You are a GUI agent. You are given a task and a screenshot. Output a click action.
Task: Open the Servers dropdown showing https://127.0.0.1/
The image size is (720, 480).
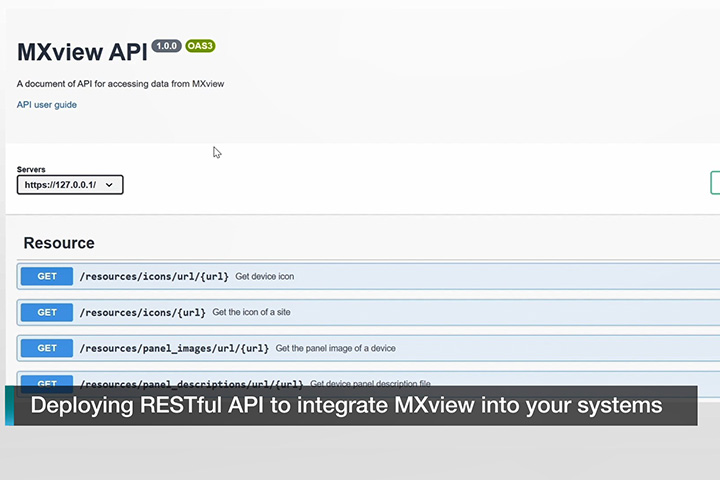point(70,185)
